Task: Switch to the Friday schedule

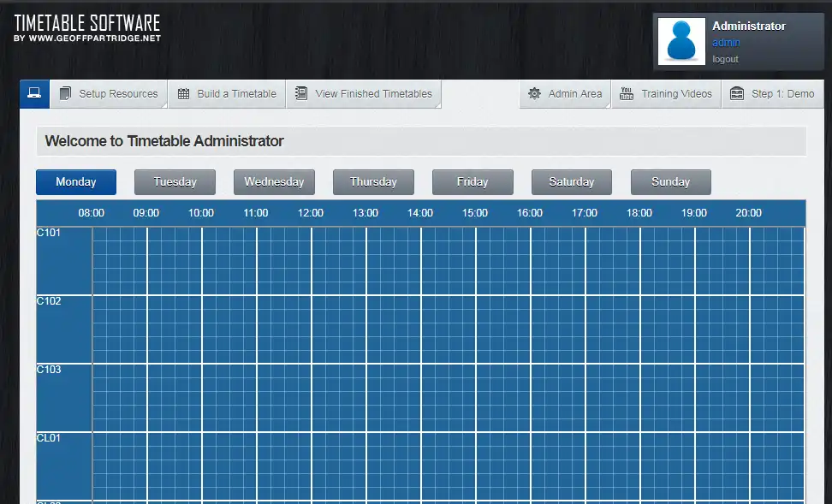Action: click(472, 181)
